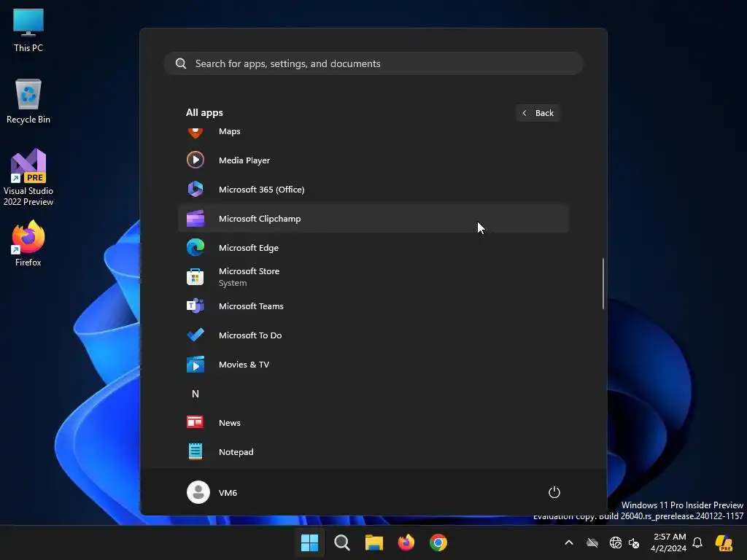Open the clock and date flyout
This screenshot has height=560, width=747.
(x=668, y=542)
